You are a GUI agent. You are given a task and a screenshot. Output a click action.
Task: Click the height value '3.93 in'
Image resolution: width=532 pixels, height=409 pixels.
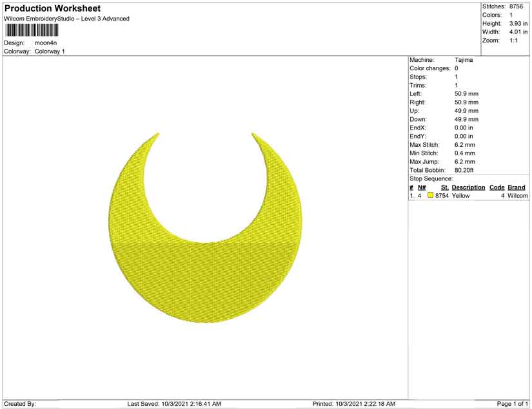point(518,23)
